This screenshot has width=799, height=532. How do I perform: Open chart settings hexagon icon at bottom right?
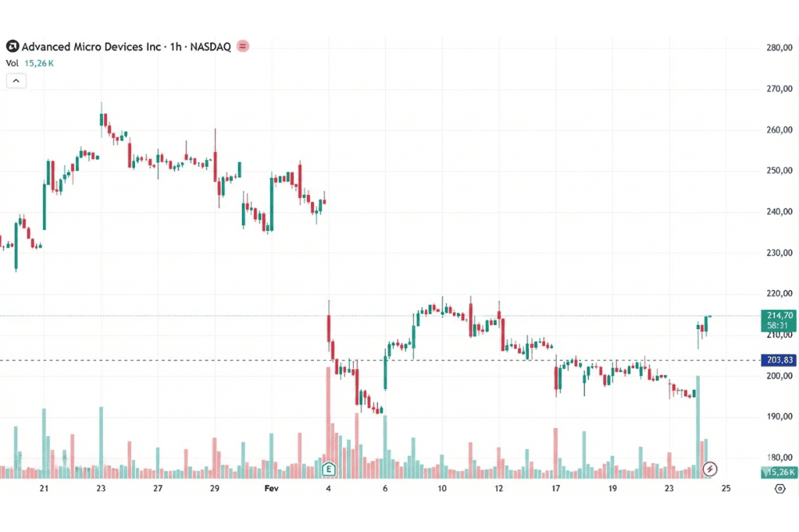click(780, 489)
